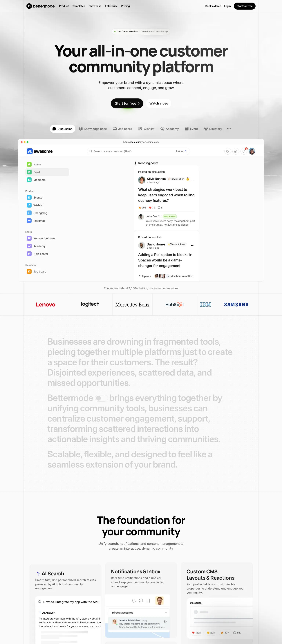Click the Search or ask a question field

(130, 151)
